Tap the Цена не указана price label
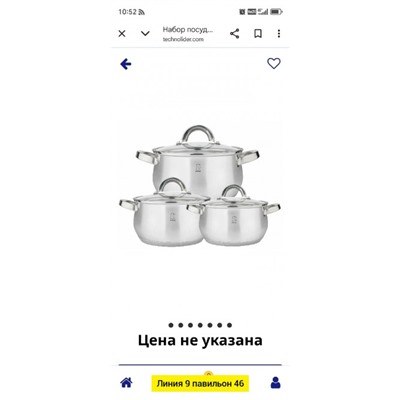 coord(200,340)
